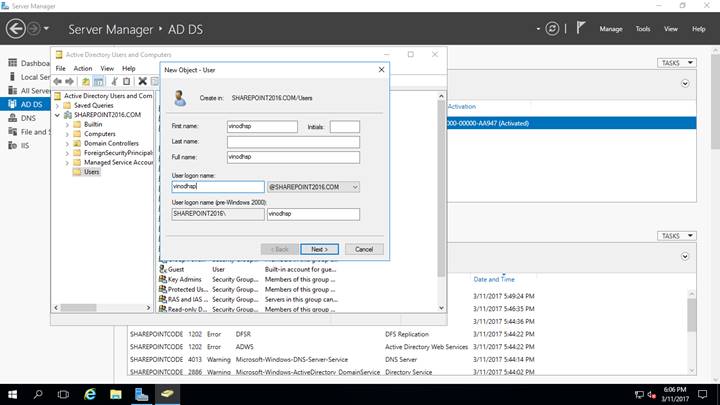Viewport: 720px width, 405px height.
Task: Click Cancel in New Object dialog
Action: pos(364,249)
